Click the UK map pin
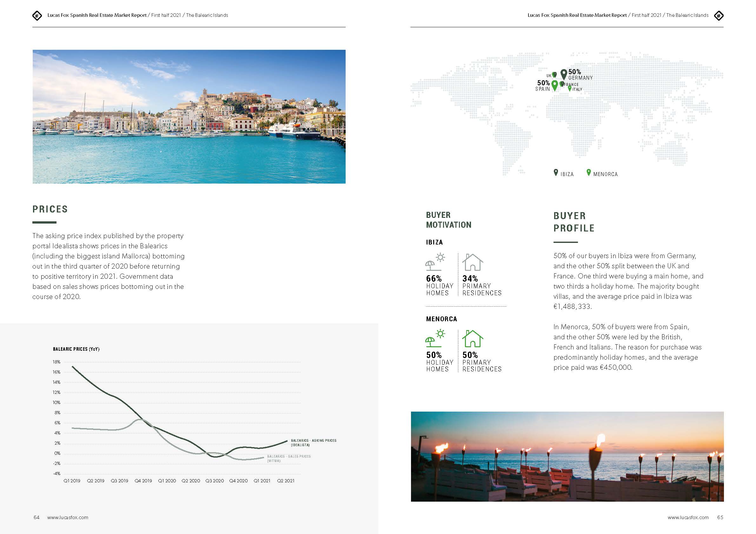This screenshot has width=756, height=534. tap(554, 75)
